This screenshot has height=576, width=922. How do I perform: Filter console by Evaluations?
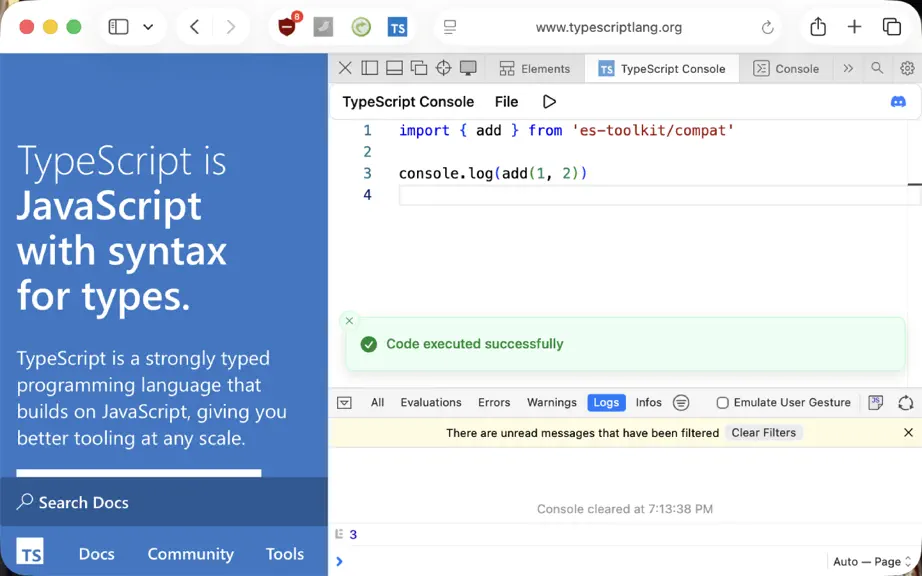click(431, 403)
